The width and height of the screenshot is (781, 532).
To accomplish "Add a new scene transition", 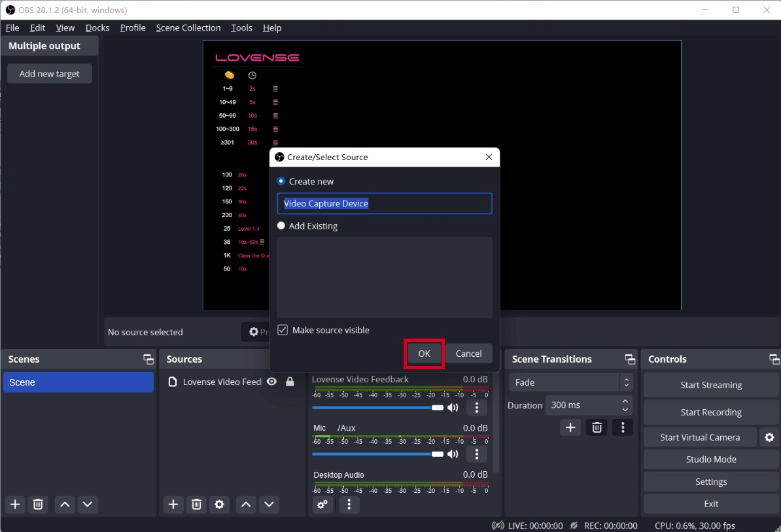I will click(570, 427).
